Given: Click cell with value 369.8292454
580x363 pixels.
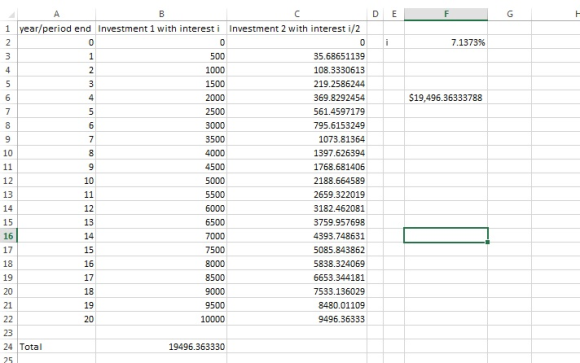Looking at the screenshot, I should (297, 98).
